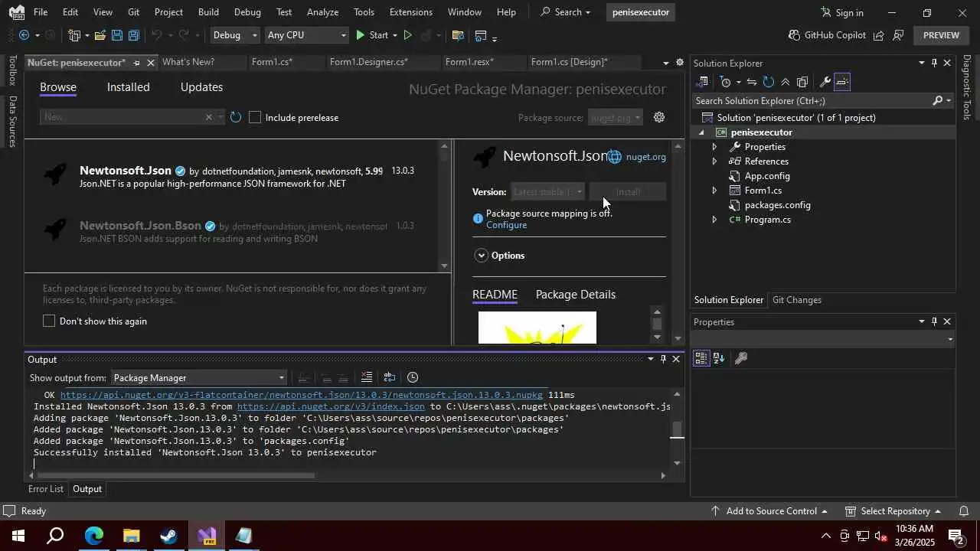The width and height of the screenshot is (980, 551).
Task: Switch to the Error List tab
Action: coord(46,489)
